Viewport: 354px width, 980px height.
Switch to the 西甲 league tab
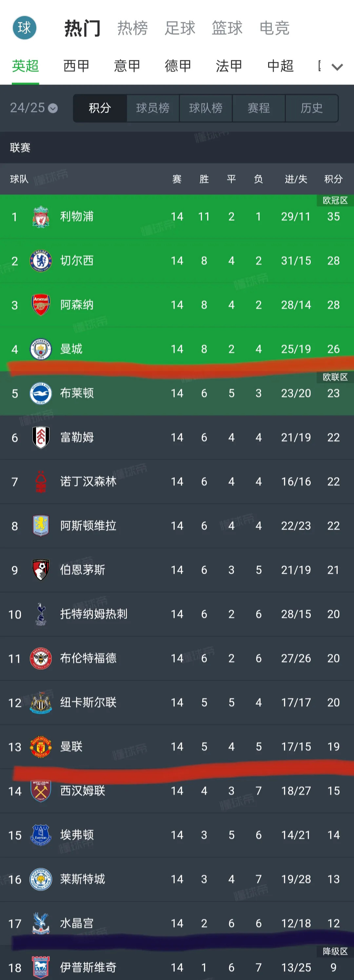[x=76, y=66]
